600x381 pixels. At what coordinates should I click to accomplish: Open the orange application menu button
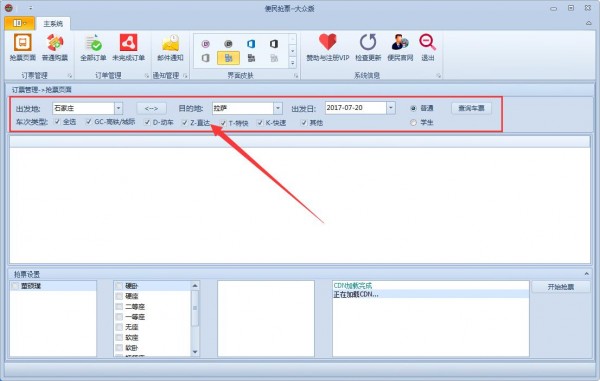click(x=20, y=23)
